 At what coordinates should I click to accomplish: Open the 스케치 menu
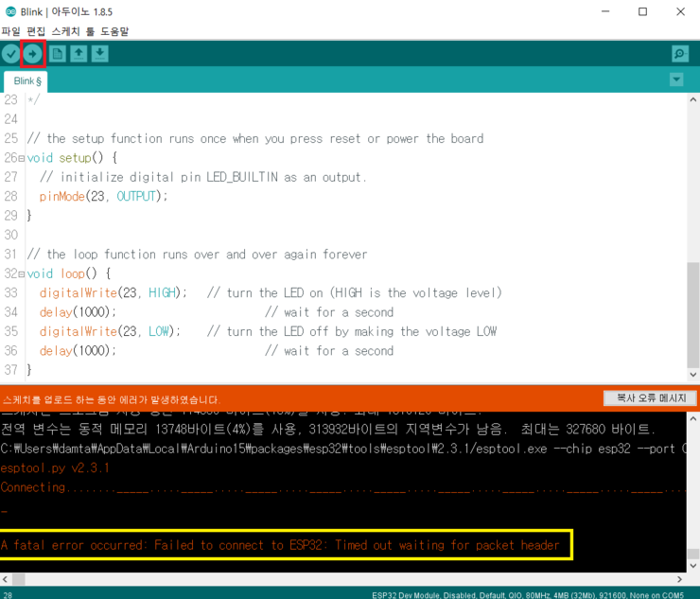(x=65, y=31)
